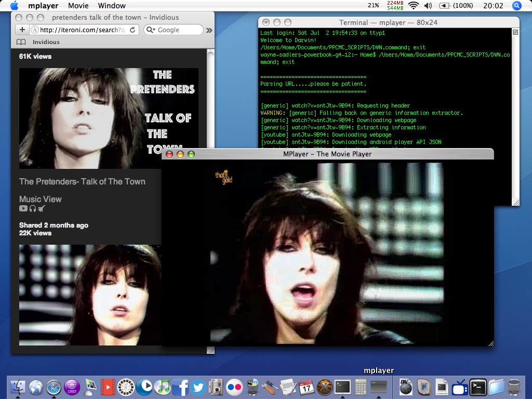
Task: Launch Safari compass icon in Dock
Action: point(54,387)
